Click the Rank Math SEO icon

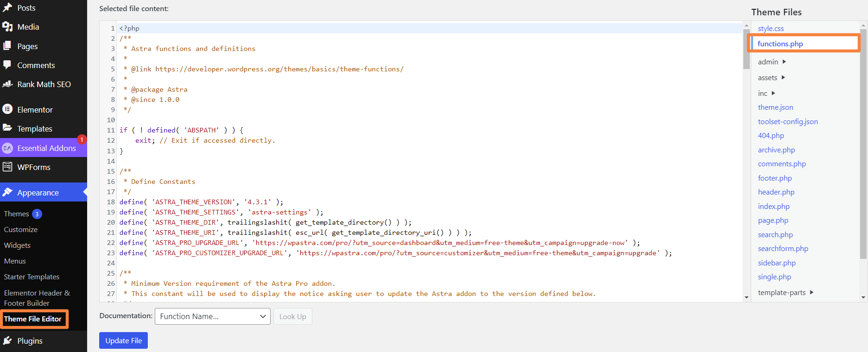point(7,84)
